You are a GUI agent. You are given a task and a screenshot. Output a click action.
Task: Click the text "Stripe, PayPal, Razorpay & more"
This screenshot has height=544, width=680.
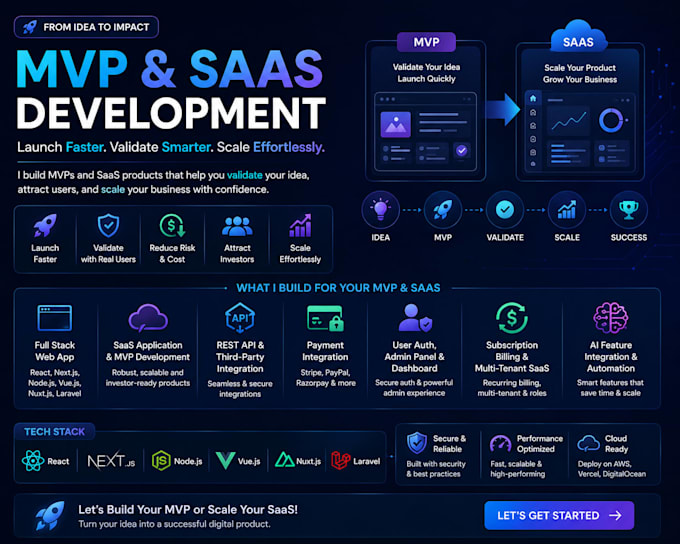[326, 378]
